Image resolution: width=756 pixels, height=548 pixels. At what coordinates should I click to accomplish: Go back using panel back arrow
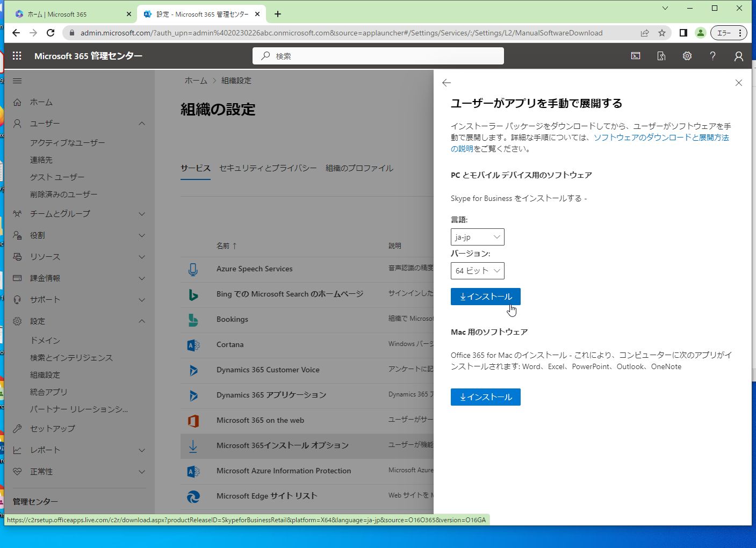tap(447, 83)
